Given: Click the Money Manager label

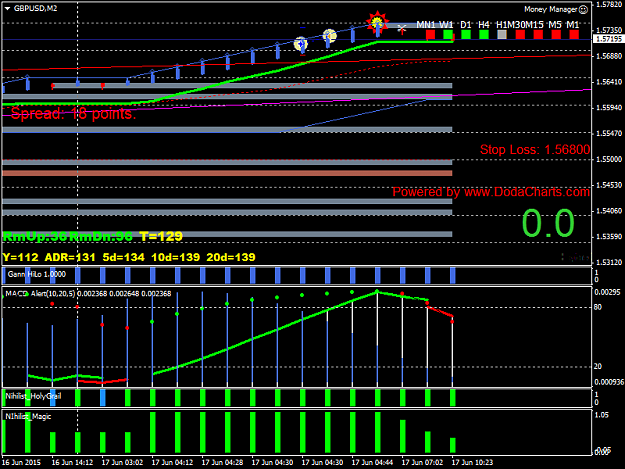Looking at the screenshot, I should [x=550, y=10].
